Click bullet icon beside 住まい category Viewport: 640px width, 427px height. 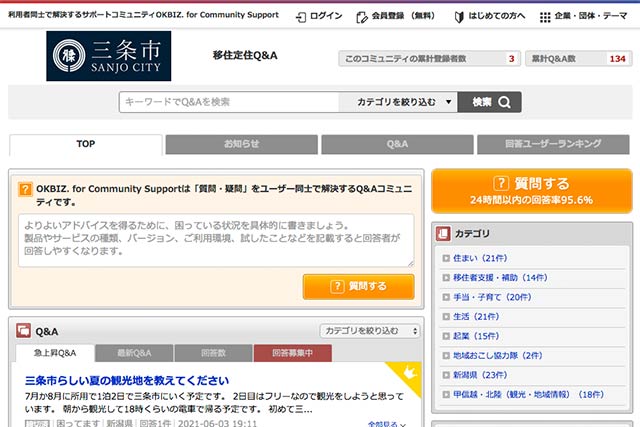[446, 258]
